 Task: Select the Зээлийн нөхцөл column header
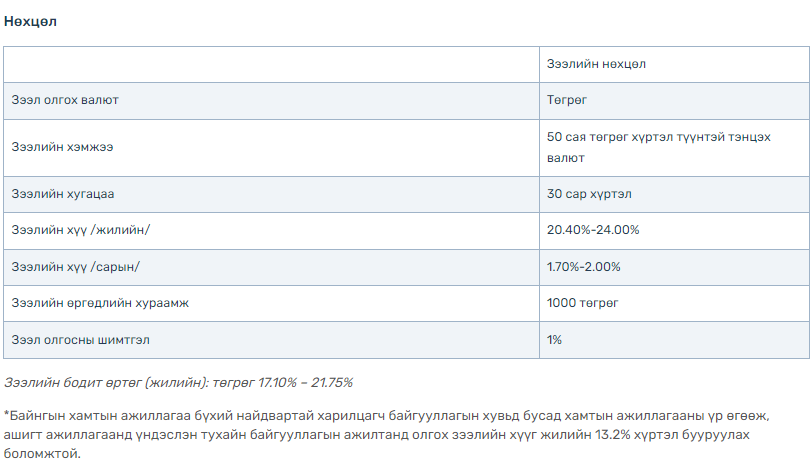tap(596, 64)
